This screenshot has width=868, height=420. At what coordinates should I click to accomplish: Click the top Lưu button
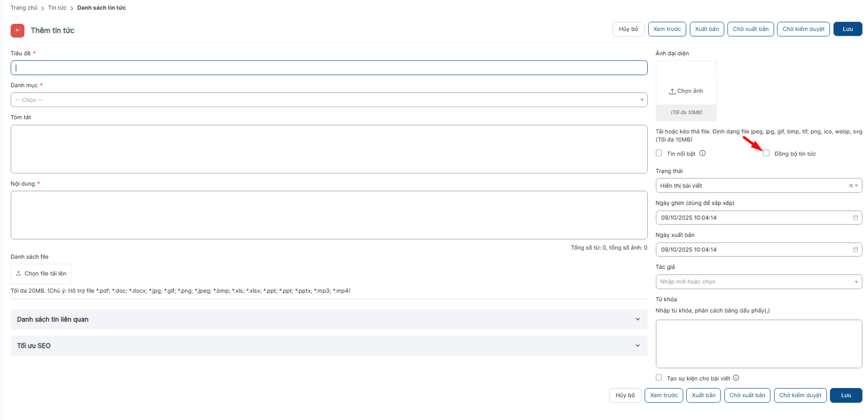847,29
